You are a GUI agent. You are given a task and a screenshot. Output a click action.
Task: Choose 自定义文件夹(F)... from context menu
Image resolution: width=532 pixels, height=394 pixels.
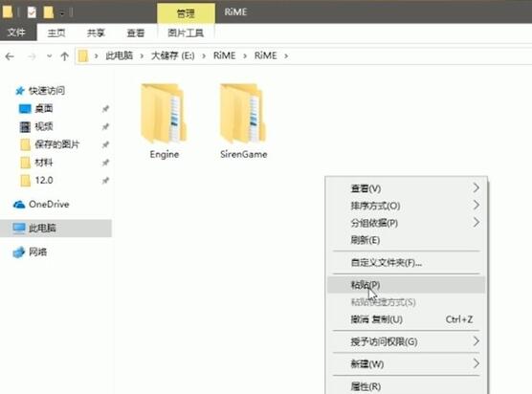406,262
